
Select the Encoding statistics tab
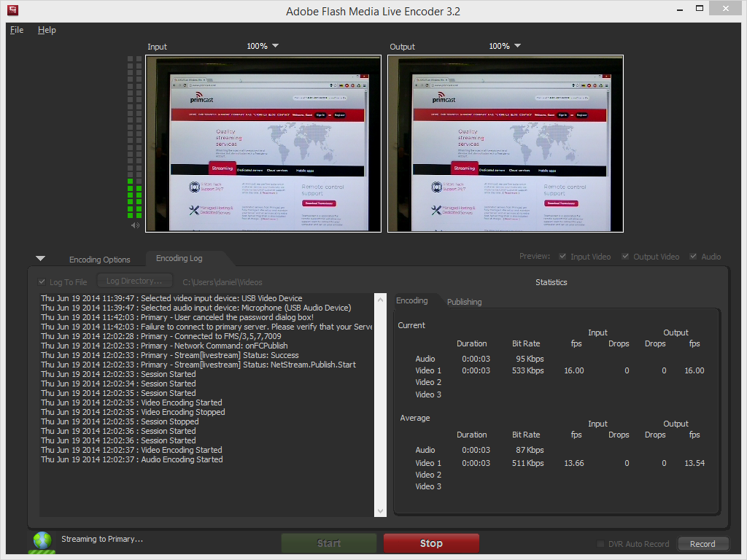pyautogui.click(x=412, y=300)
